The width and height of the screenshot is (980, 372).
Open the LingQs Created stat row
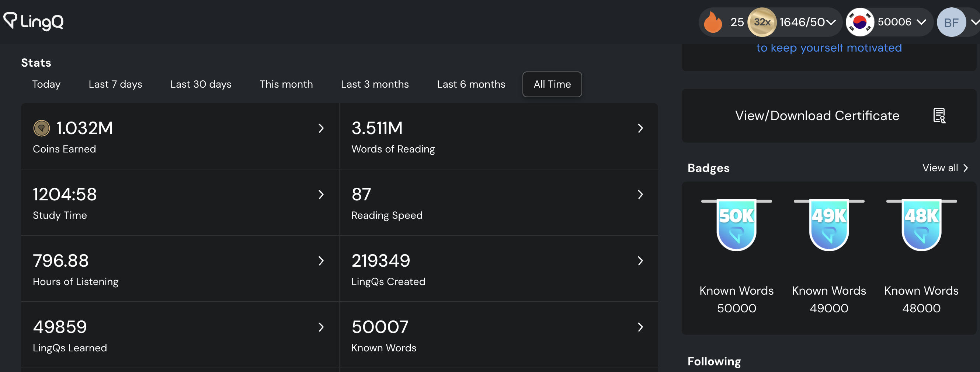[498, 268]
